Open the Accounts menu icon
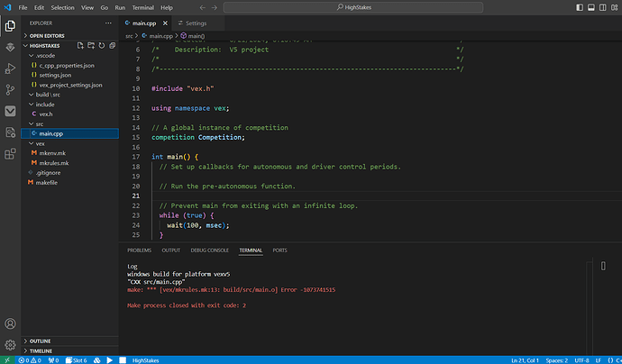Viewport: 622px width, 364px height. (10, 323)
